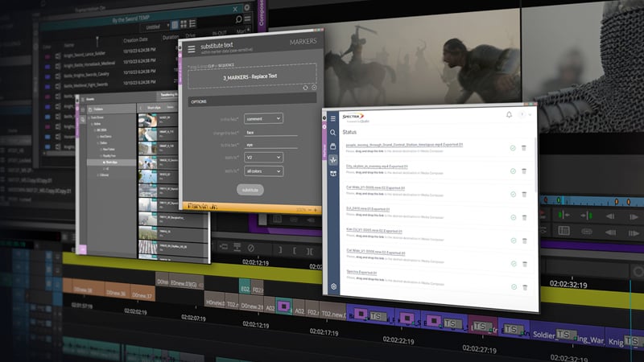644x362 pixels.
Task: Click the Spectra notification bell icon
Action: (x=509, y=115)
